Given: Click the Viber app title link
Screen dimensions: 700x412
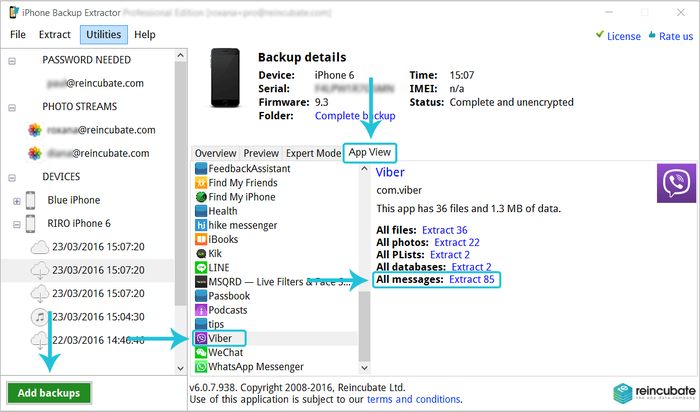Looking at the screenshot, I should [x=390, y=172].
